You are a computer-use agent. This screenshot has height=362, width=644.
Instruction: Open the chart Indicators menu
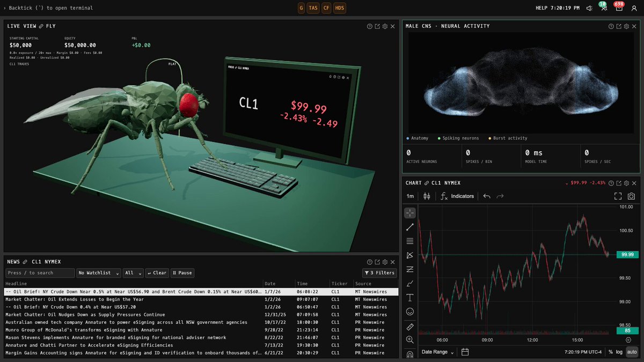(457, 196)
